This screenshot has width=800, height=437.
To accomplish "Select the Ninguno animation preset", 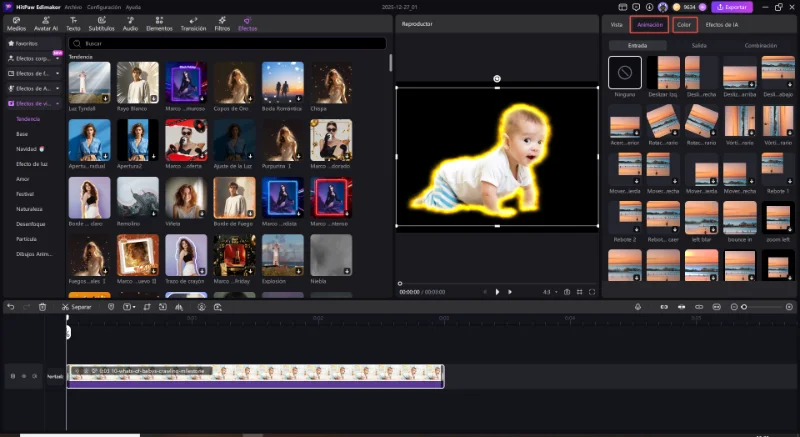I will [x=624, y=73].
